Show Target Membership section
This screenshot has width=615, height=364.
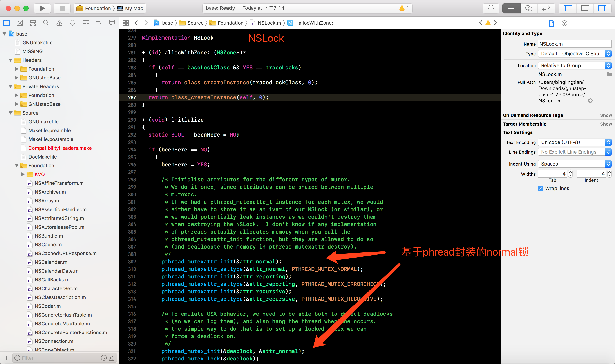[x=606, y=124]
